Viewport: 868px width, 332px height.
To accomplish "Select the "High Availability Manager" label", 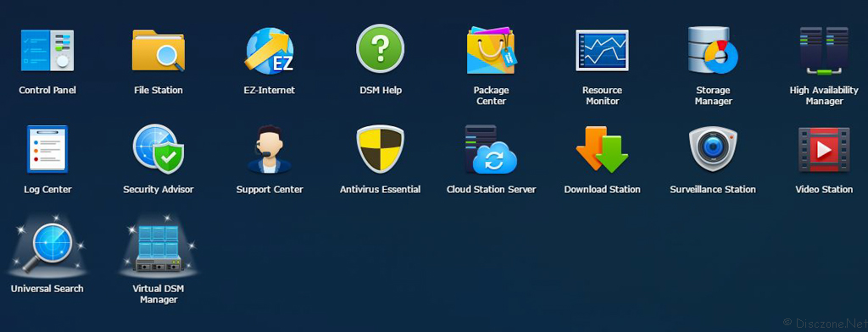I will pos(824,96).
